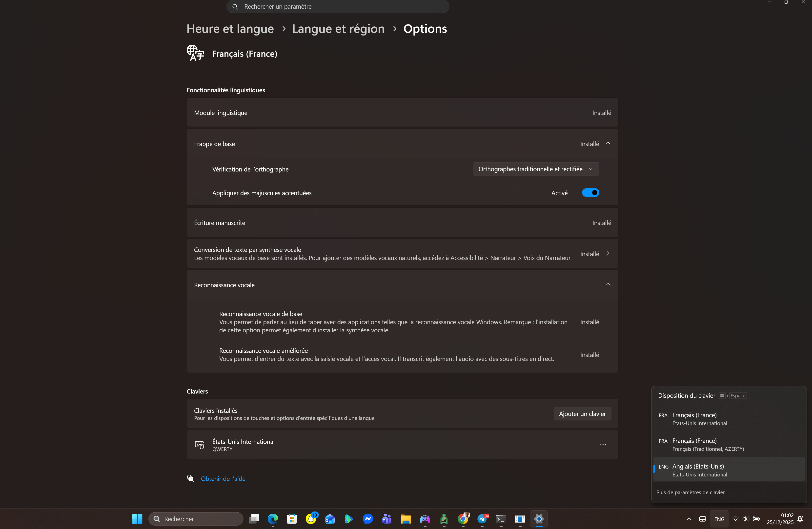This screenshot has height=529, width=812.
Task: Click the taskbar 'Rechercher' search box
Action: (x=196, y=519)
